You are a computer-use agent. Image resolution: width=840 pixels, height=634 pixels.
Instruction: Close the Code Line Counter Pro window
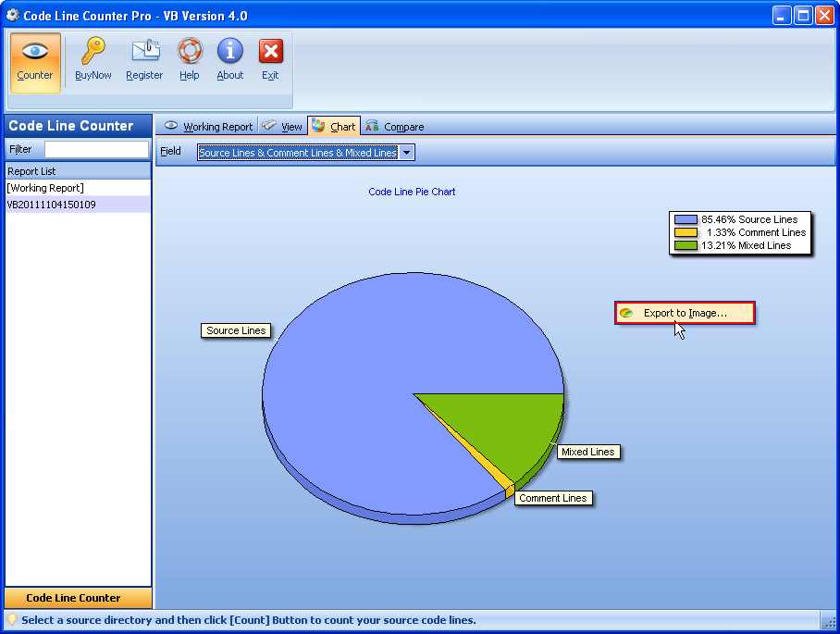pyautogui.click(x=824, y=16)
